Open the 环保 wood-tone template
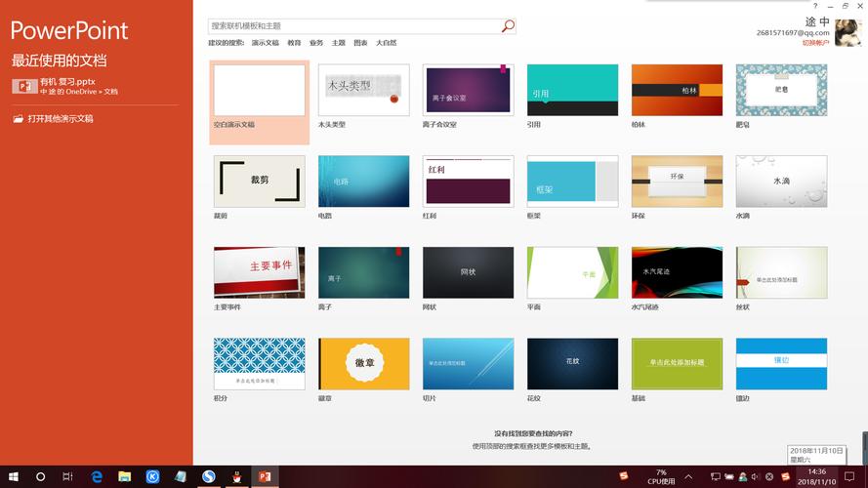Image resolution: width=868 pixels, height=488 pixels. (677, 182)
